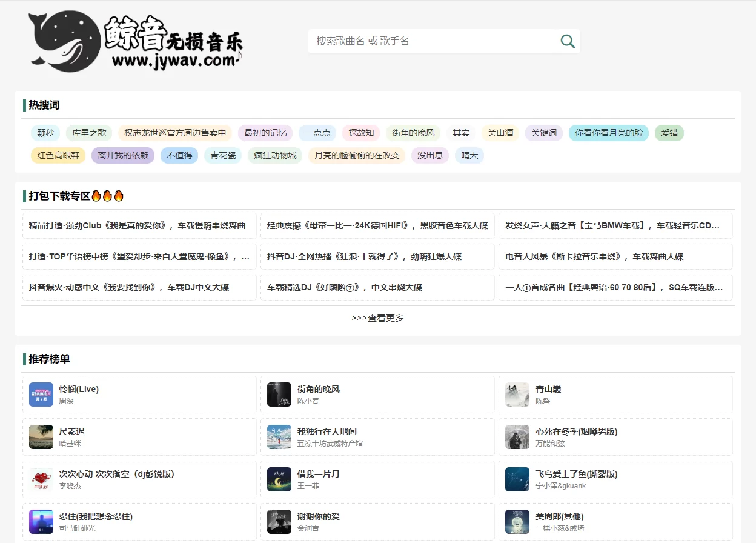Open the 怜悯(Live) album cover thumbnail

41,394
